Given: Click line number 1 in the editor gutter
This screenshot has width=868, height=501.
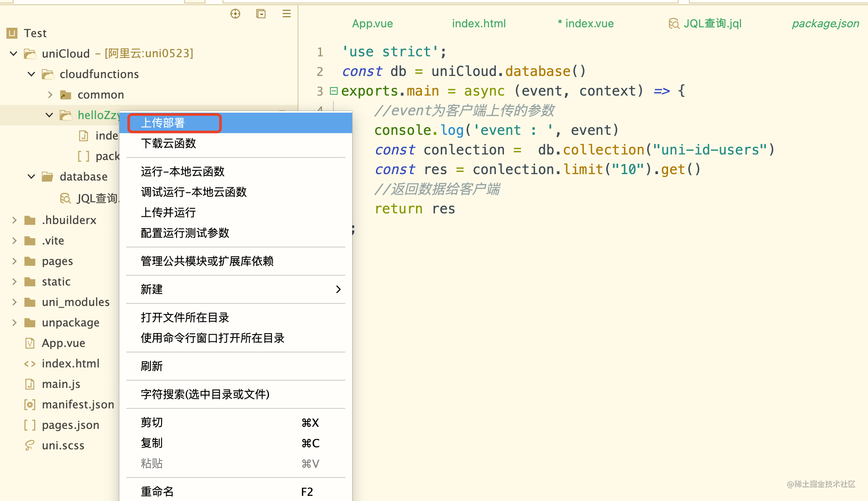Looking at the screenshot, I should [320, 52].
